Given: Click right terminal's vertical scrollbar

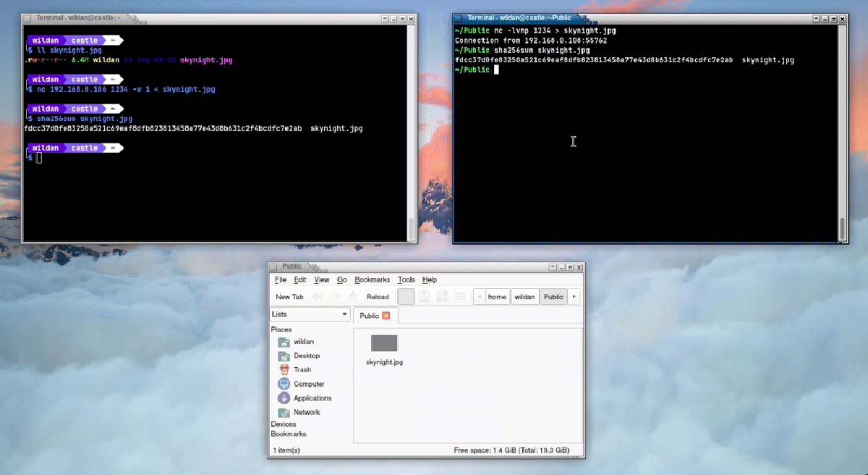Looking at the screenshot, I should click(843, 134).
